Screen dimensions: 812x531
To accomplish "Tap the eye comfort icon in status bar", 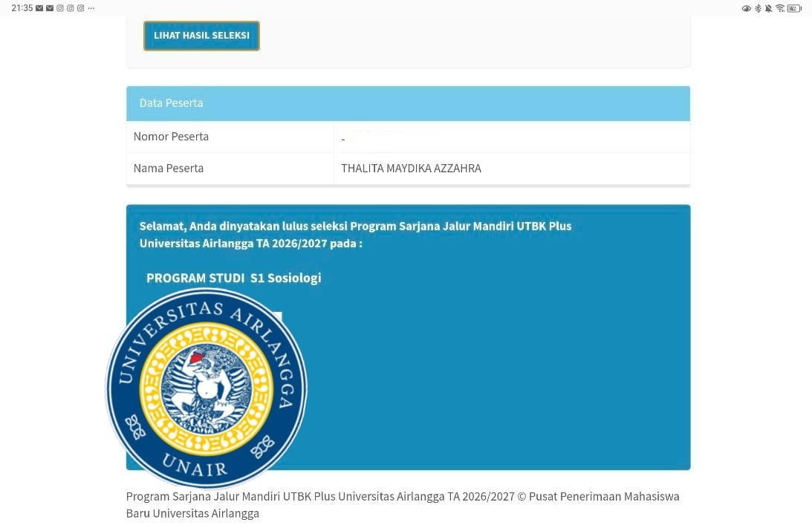I will click(746, 8).
